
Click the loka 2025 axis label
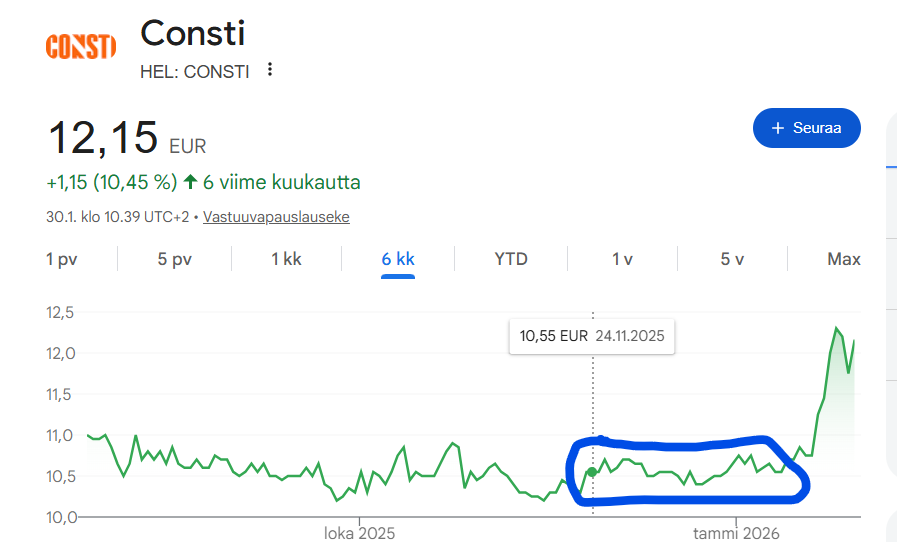(359, 533)
